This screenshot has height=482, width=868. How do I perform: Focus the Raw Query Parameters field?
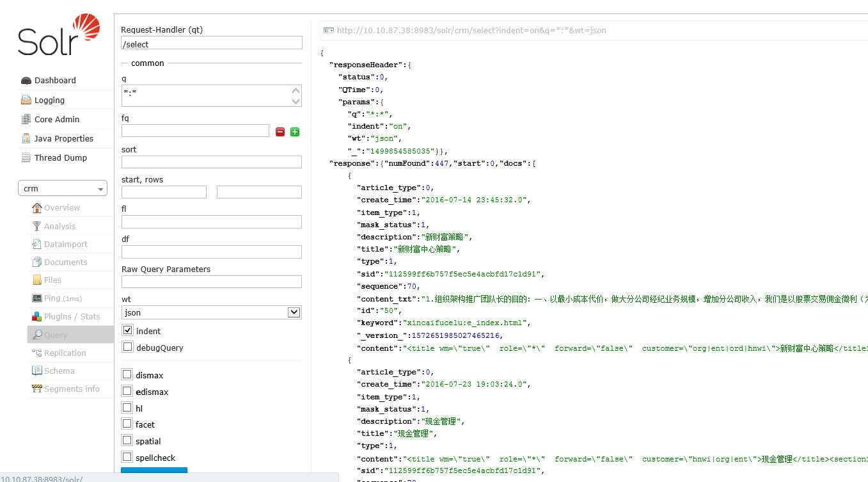212,282
